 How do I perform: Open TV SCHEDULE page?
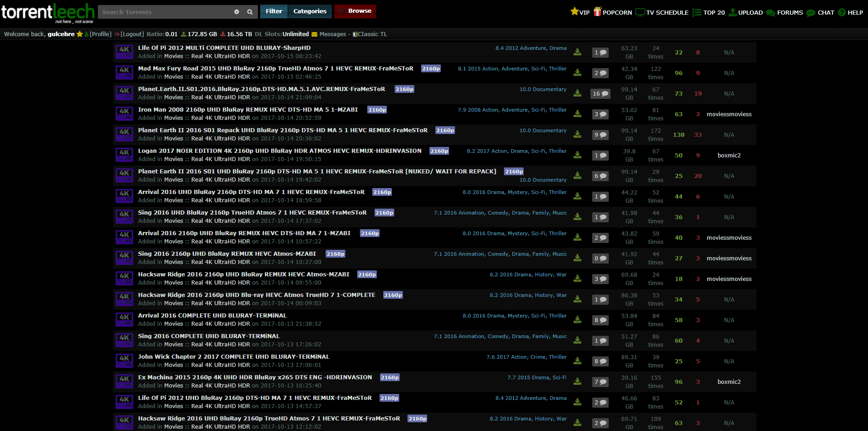click(x=662, y=12)
